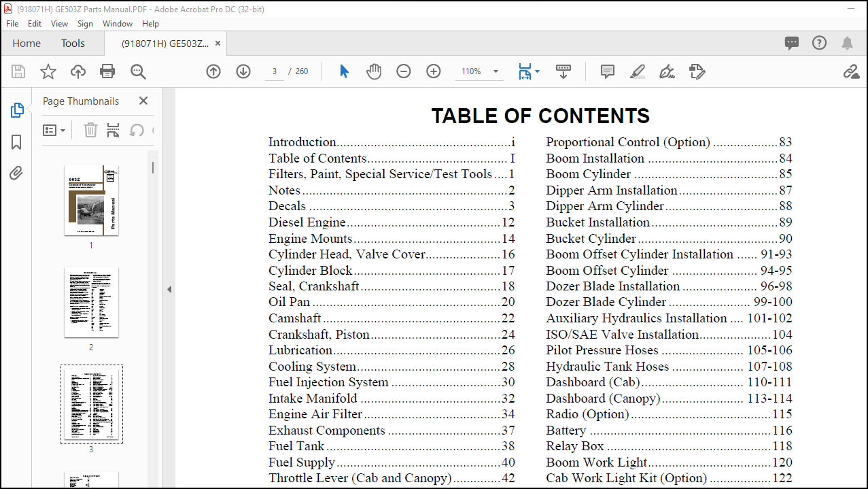
Task: Go to previous page arrow
Action: pyautogui.click(x=213, y=71)
